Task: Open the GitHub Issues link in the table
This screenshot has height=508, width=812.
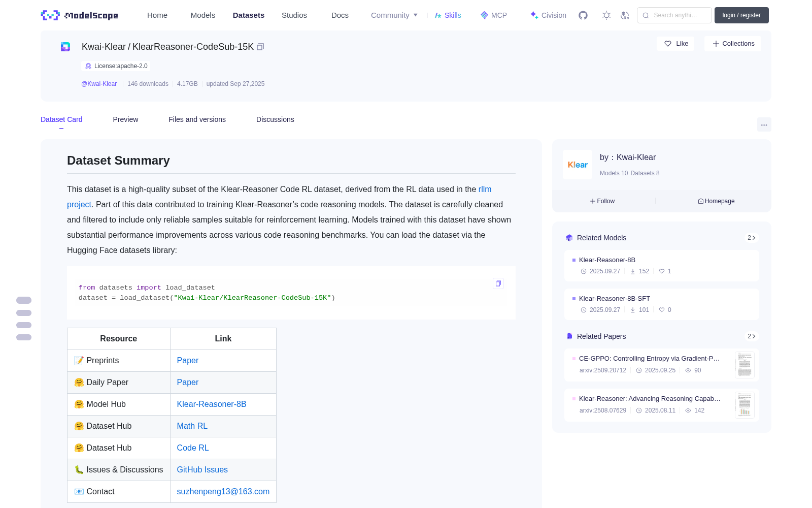Action: tap(202, 470)
